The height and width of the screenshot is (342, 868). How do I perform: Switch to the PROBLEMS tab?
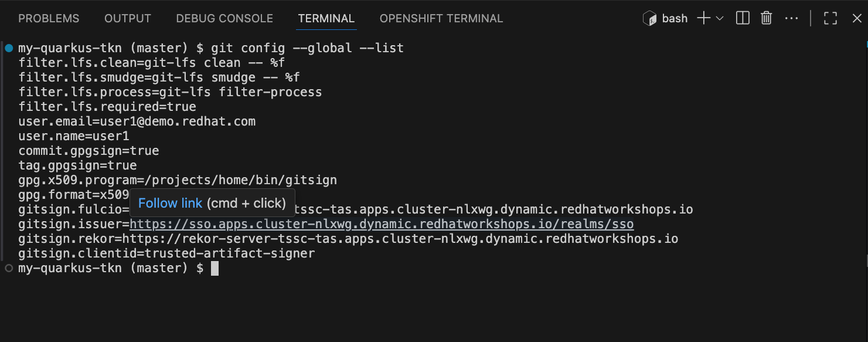click(49, 18)
